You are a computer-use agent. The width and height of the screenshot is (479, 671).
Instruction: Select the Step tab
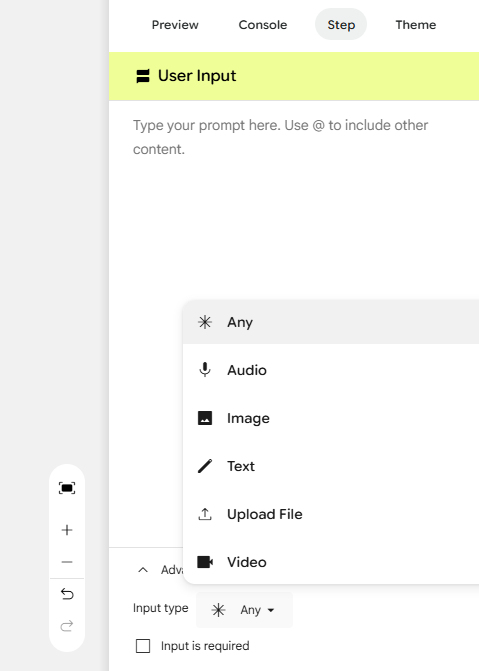[341, 25]
